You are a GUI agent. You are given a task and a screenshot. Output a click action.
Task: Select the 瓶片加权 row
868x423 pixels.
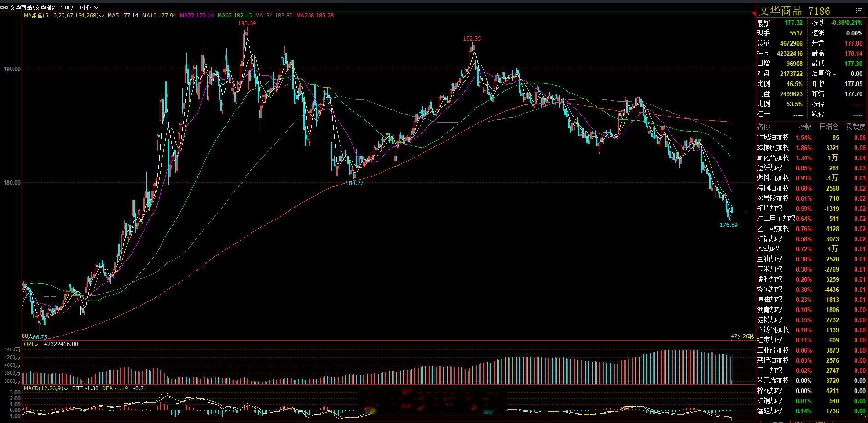(x=811, y=209)
